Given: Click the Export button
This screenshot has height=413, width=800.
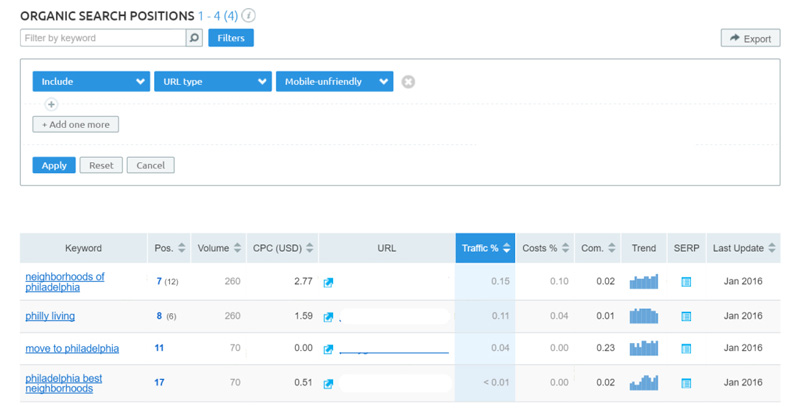Looking at the screenshot, I should point(750,38).
